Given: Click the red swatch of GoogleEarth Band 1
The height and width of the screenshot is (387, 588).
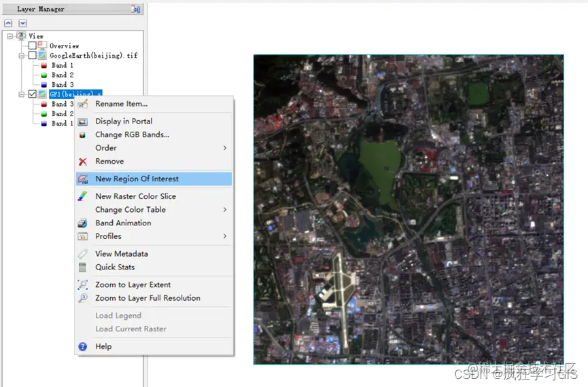Looking at the screenshot, I should coord(44,66).
